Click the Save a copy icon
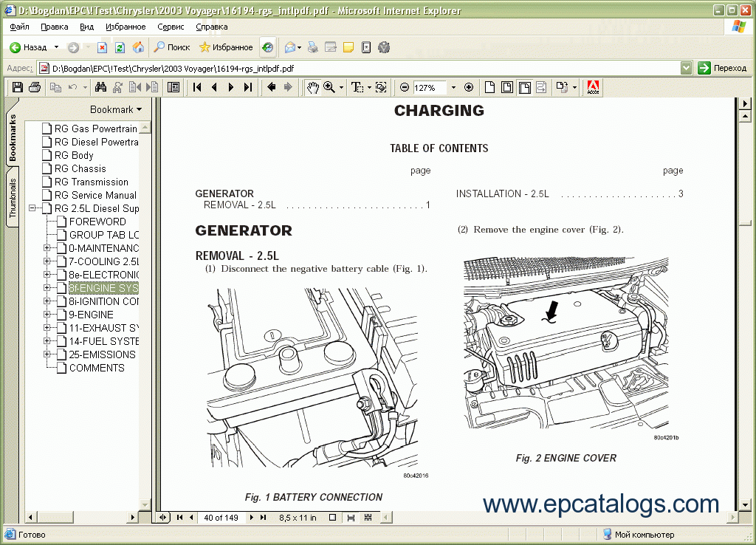756x545 pixels. (x=18, y=87)
